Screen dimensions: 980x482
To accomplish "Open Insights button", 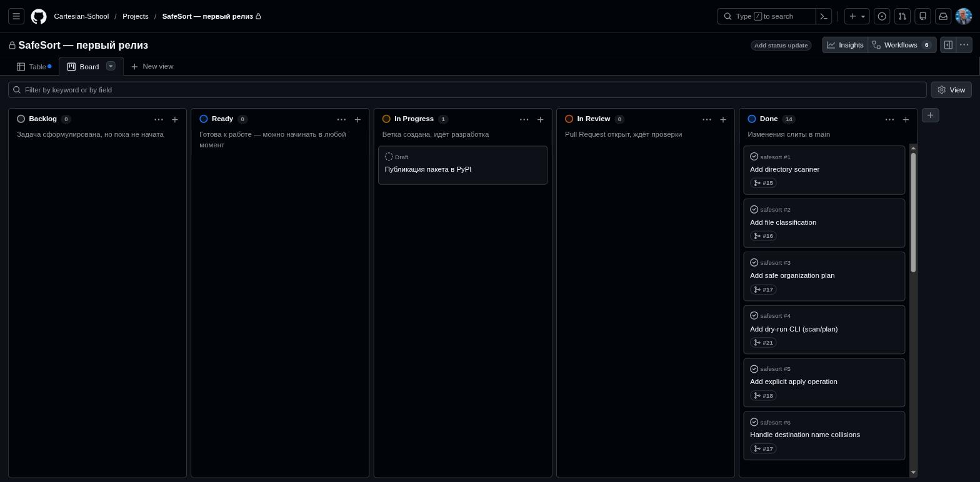I will [x=845, y=45].
